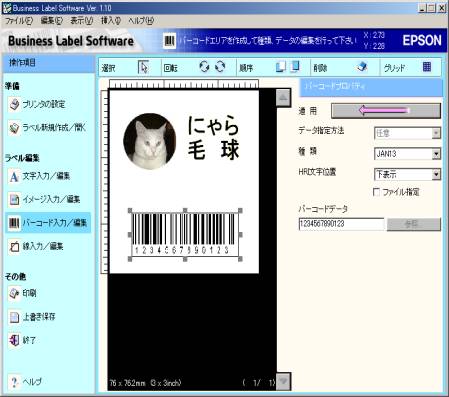Click the 適用 apply button with arrow
449x397 pixels.
(x=386, y=110)
